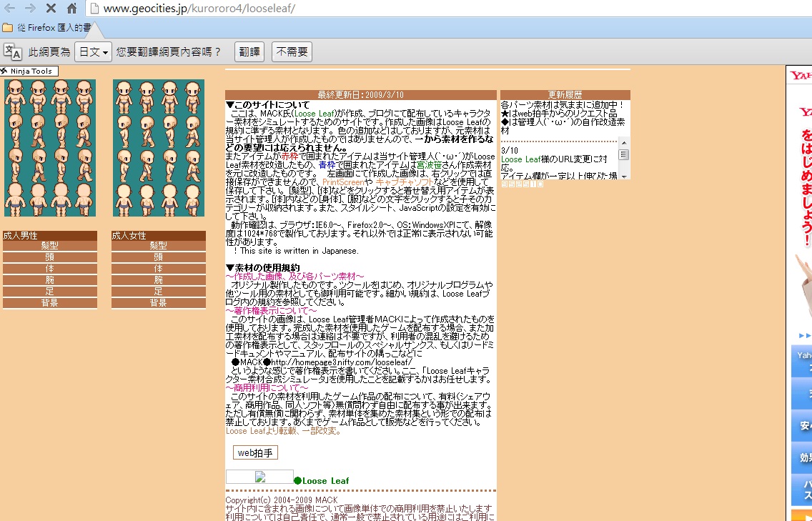Open Loose Leaf link in intro paragraph
This screenshot has height=521, width=812.
pos(314,114)
